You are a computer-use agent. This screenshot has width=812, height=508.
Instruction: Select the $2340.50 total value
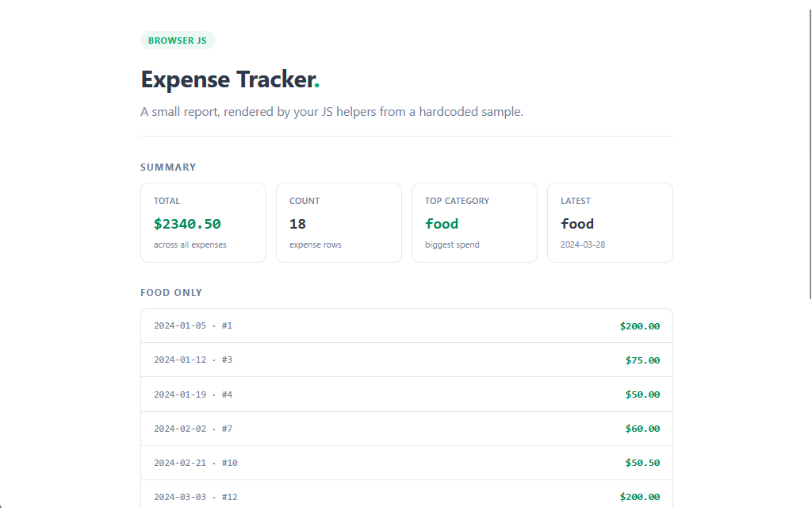pos(187,224)
